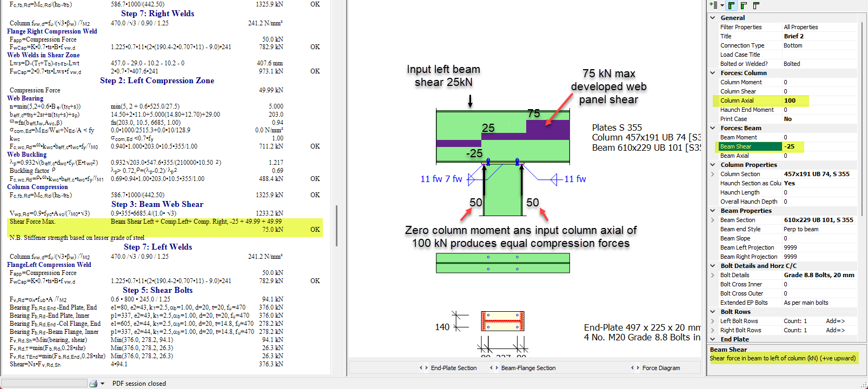The width and height of the screenshot is (868, 389).
Task: Click left arrow beside End-Plate Section
Action: click(421, 368)
